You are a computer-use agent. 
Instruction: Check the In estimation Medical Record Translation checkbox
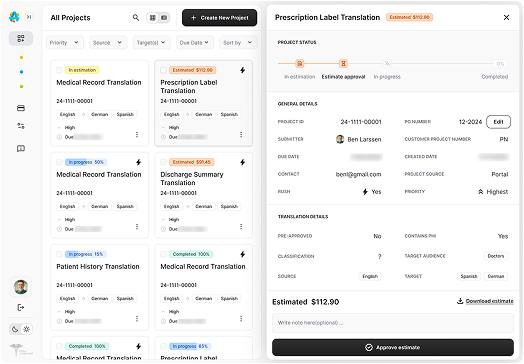click(59, 70)
